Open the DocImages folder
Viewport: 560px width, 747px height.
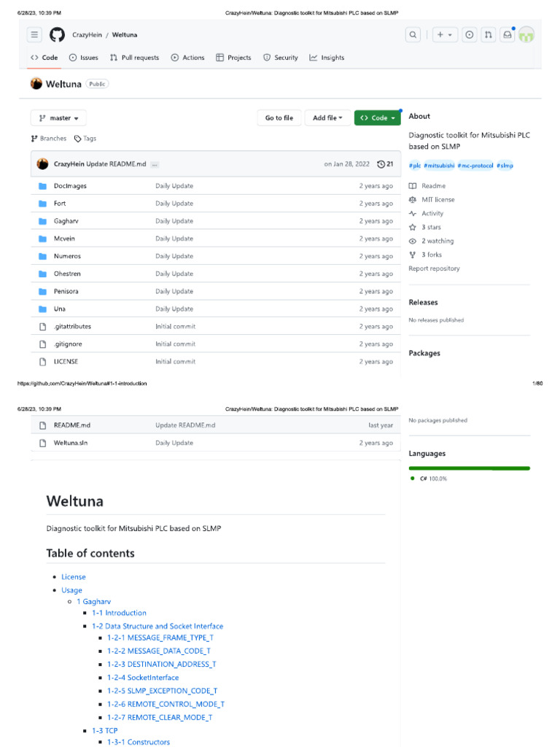(x=70, y=186)
